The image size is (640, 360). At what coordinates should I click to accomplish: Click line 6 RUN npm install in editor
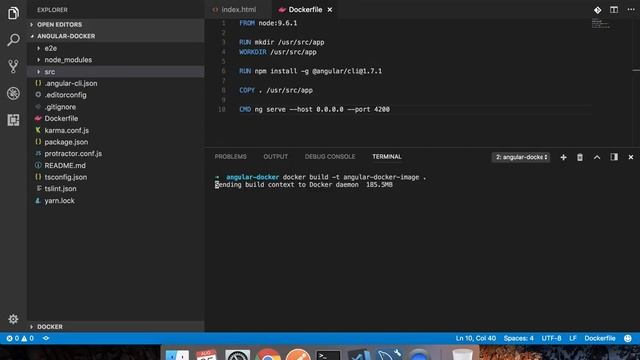pos(311,71)
